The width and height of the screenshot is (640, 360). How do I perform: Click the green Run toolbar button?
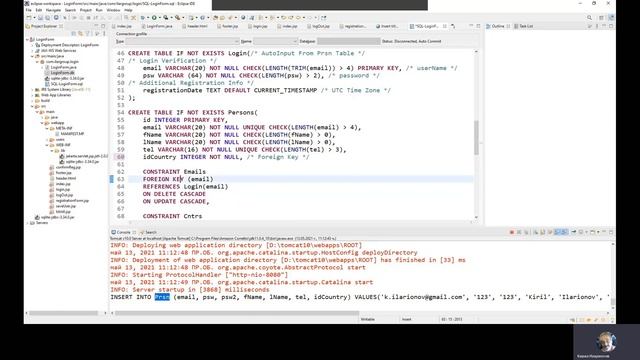pyautogui.click(x=154, y=18)
